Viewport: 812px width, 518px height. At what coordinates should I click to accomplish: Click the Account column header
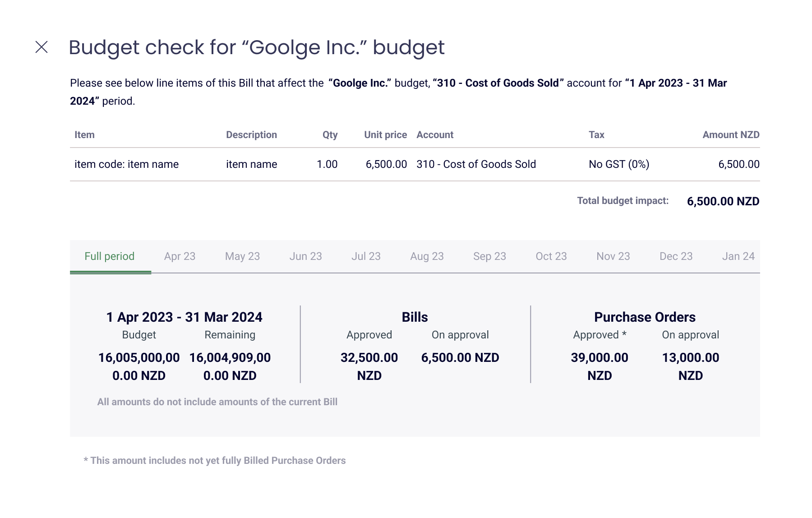pos(435,134)
